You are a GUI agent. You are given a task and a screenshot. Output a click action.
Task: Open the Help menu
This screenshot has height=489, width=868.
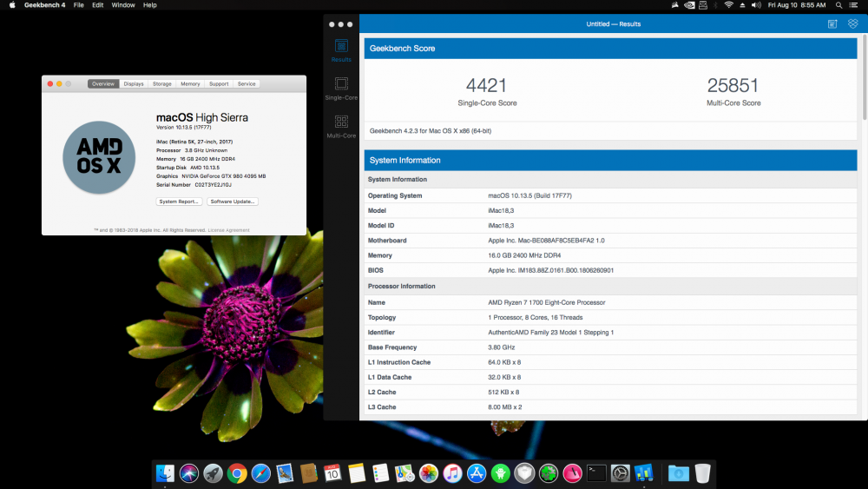[x=149, y=5]
